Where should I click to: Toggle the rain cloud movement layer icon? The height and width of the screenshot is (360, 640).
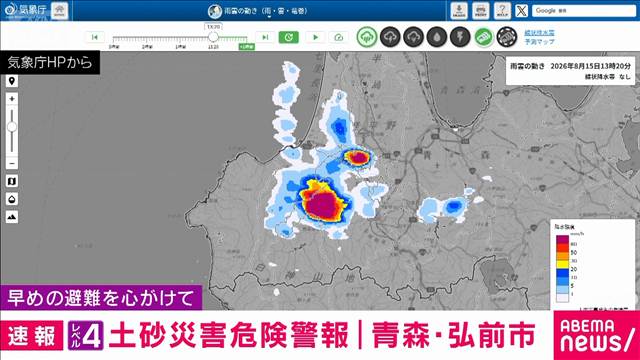367,37
